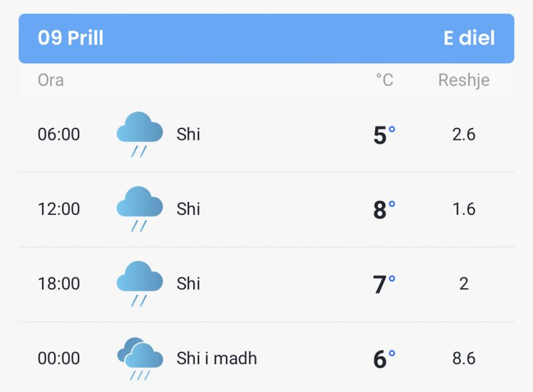Click the heavy rain icon at 00:00

tap(140, 359)
